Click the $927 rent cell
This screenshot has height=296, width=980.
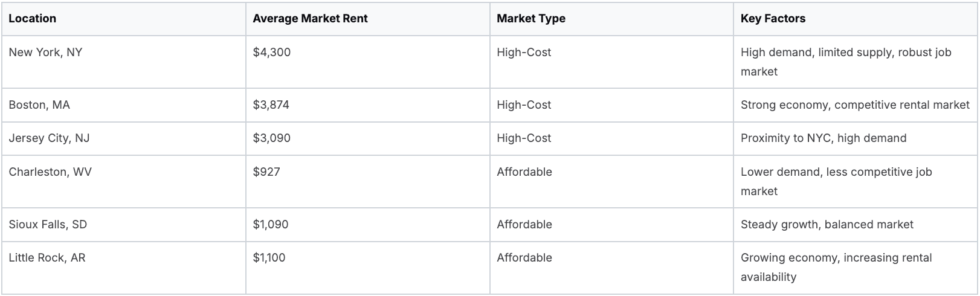(x=266, y=172)
